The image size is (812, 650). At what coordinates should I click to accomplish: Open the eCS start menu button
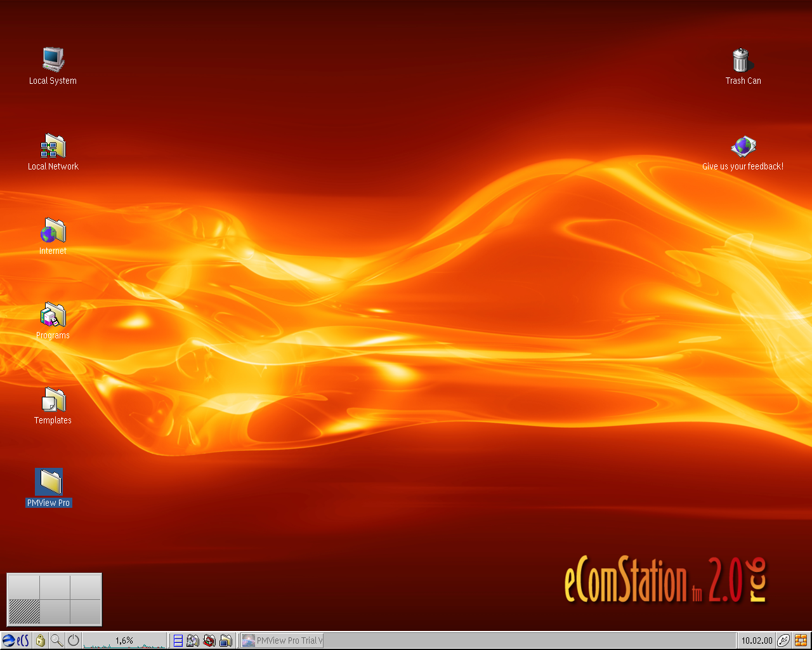16,640
